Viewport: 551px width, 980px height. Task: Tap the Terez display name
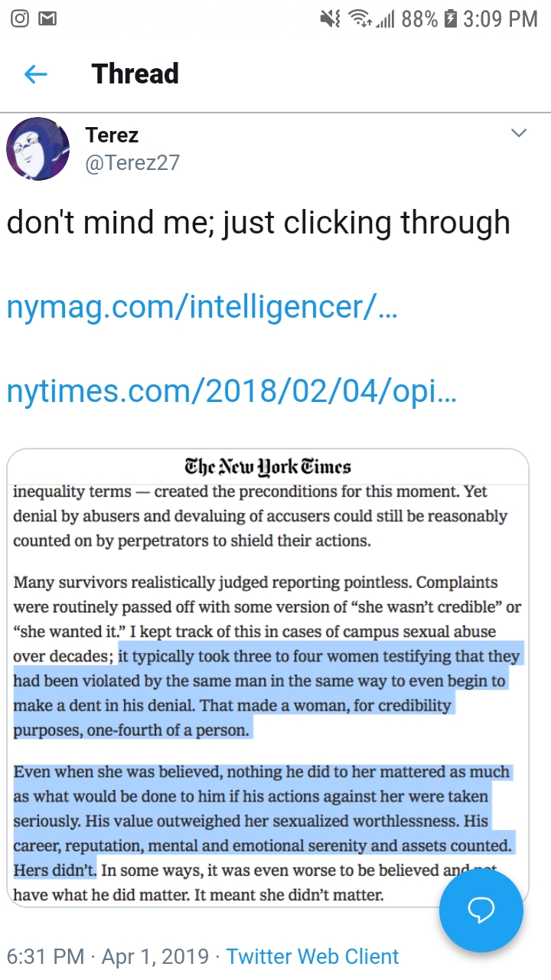click(112, 135)
